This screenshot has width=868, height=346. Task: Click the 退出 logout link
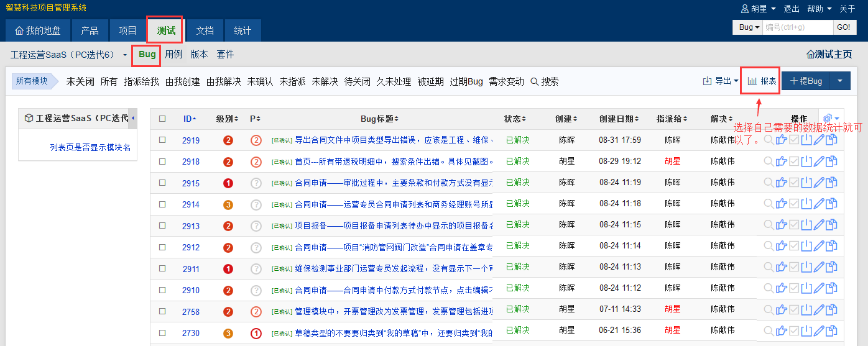coord(792,9)
